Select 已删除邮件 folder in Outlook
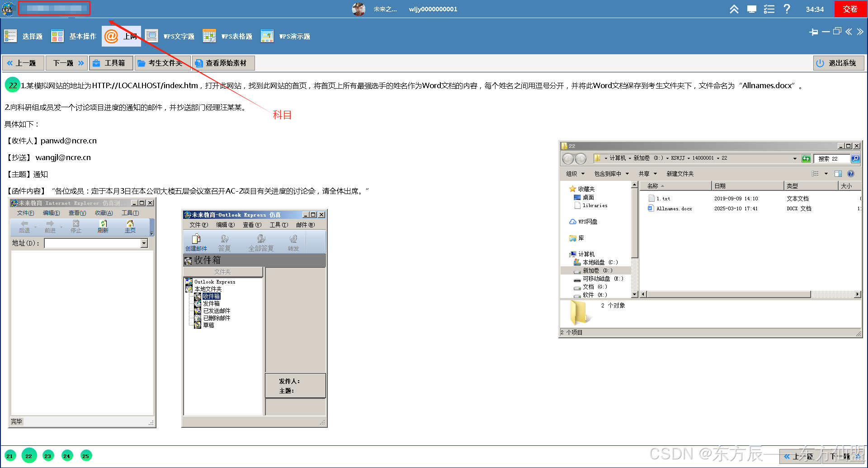Image resolution: width=868 pixels, height=468 pixels. coord(217,318)
